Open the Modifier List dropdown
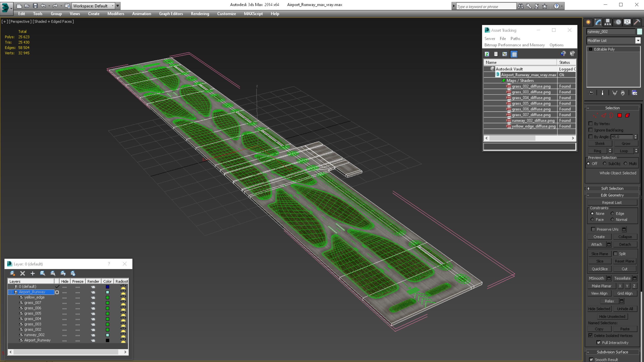 tap(638, 40)
